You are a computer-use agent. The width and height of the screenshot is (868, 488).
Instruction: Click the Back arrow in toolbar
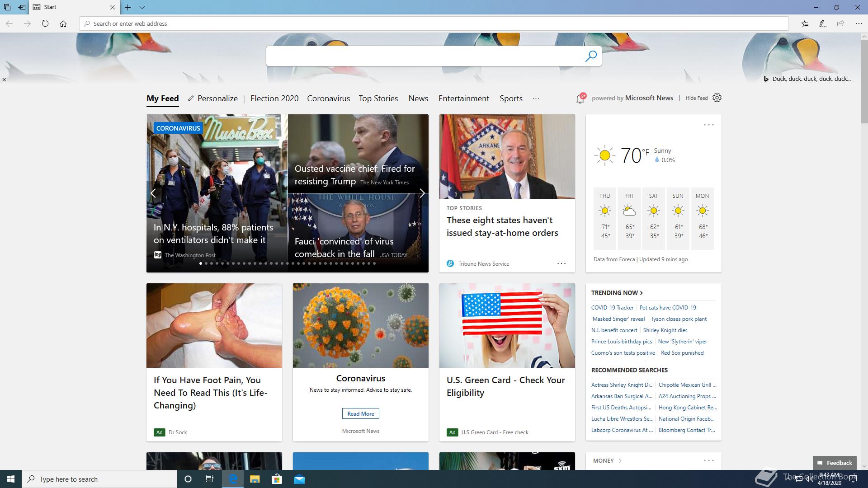pos(9,23)
